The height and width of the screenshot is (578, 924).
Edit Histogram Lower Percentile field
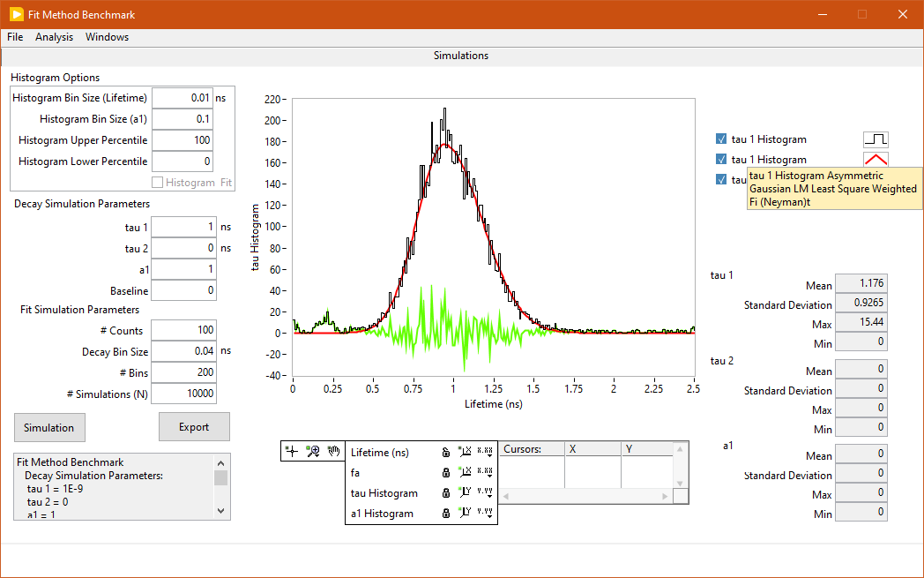click(x=183, y=161)
